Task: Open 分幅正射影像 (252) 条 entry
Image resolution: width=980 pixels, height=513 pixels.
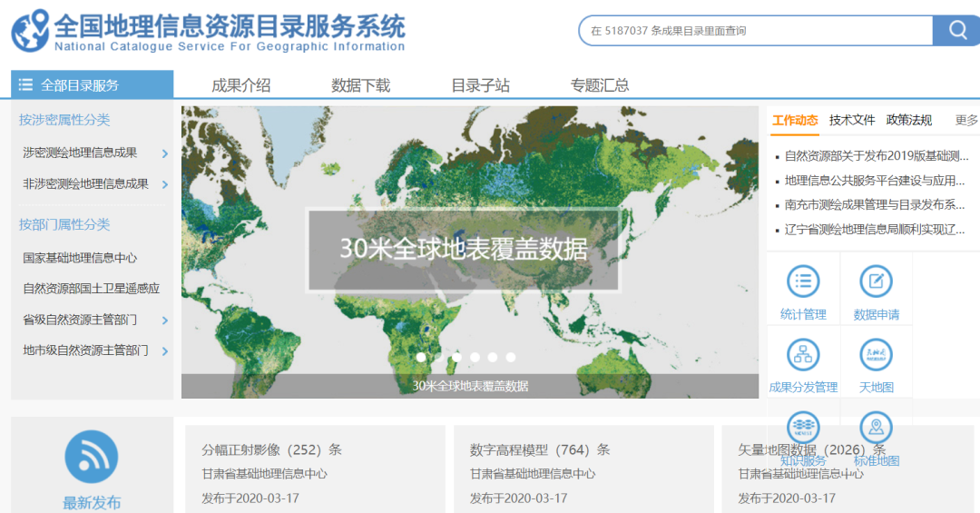Action: (x=271, y=449)
